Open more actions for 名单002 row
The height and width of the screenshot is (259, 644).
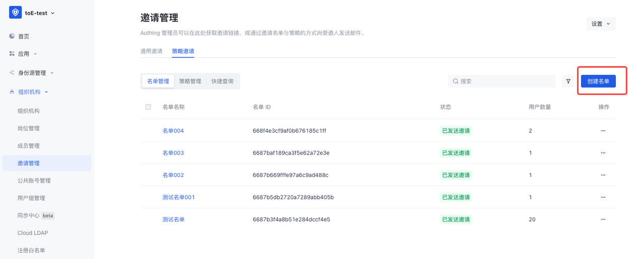point(603,175)
